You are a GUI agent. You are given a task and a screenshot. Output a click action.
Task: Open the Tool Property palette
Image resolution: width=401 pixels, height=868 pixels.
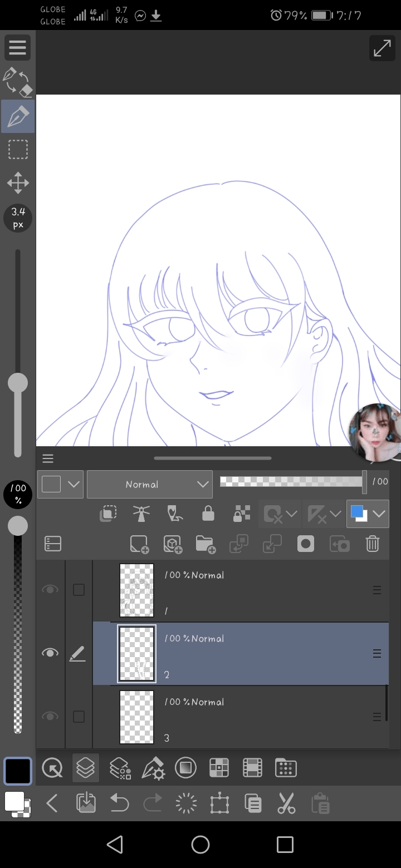point(153,768)
